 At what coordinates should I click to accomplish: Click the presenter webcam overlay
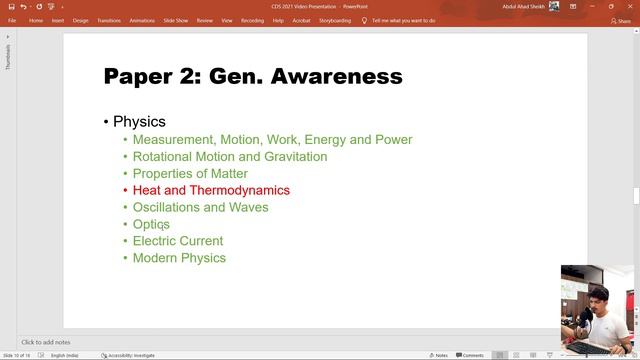(x=598, y=310)
